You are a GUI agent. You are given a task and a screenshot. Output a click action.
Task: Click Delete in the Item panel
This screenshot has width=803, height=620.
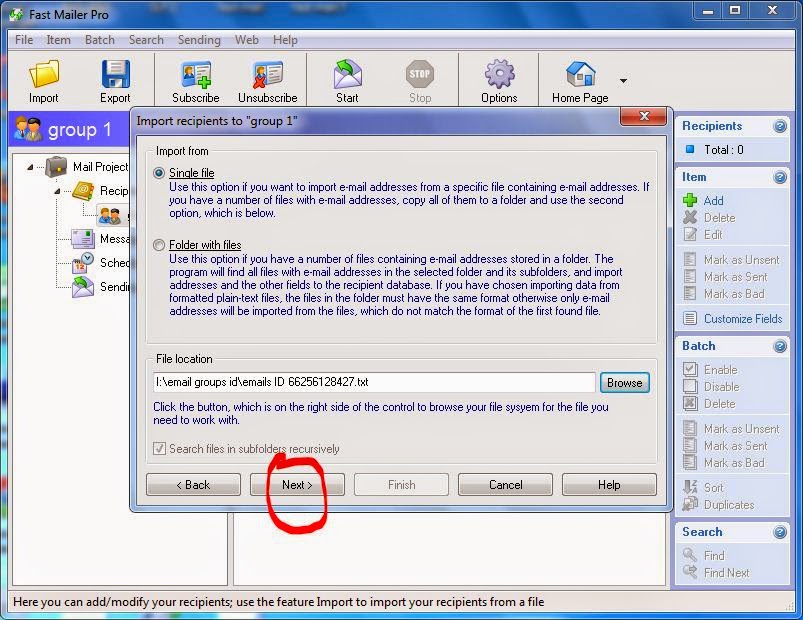719,218
